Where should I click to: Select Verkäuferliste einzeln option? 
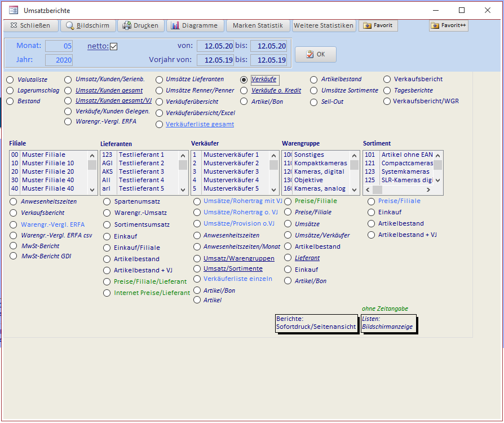197,279
